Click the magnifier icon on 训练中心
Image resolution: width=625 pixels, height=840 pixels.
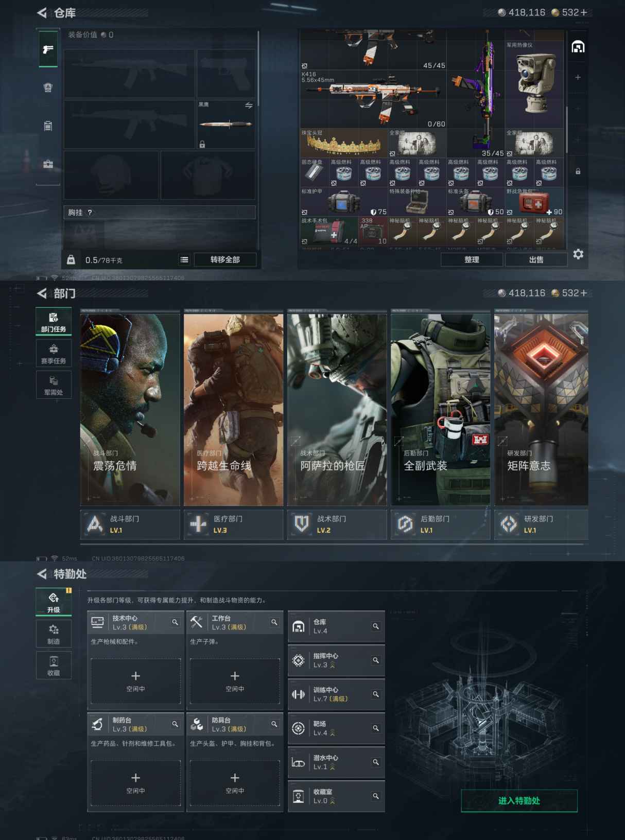point(376,694)
